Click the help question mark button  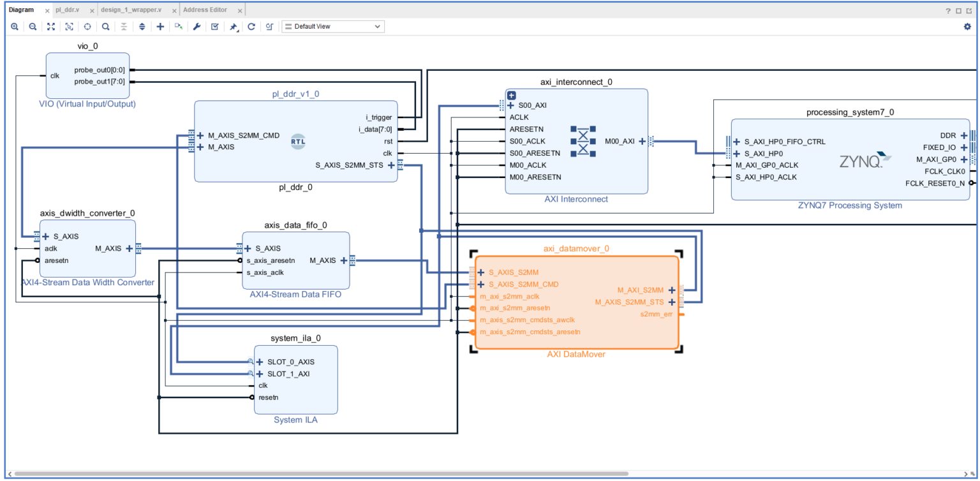click(x=948, y=11)
